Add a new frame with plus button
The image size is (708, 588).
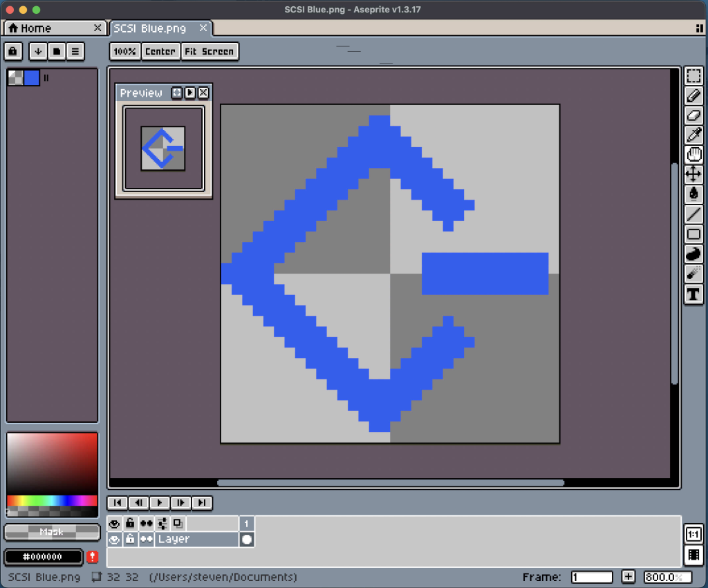(628, 577)
